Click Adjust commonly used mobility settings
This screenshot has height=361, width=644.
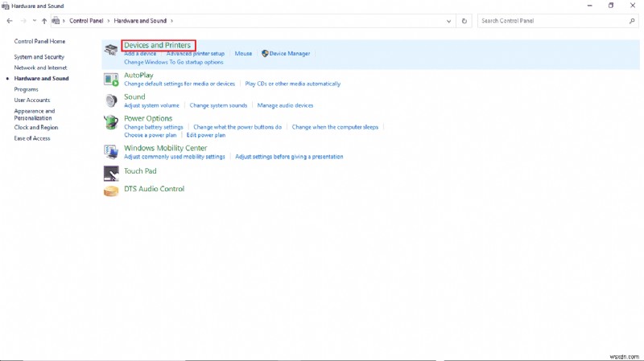175,157
